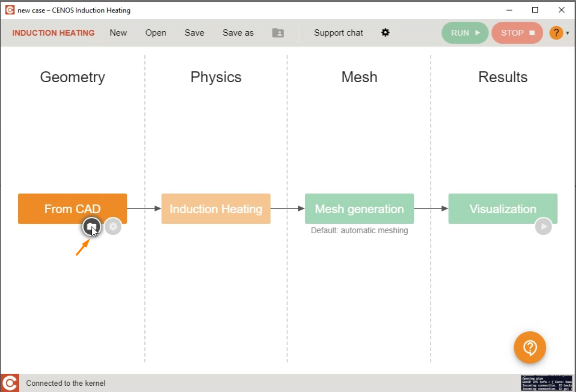Open CAD file via folder icon

tap(91, 227)
